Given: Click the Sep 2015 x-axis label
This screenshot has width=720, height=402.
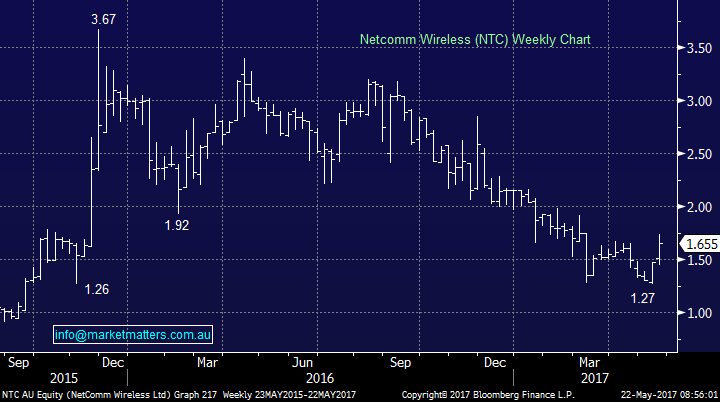Looking at the screenshot, I should coord(18,362).
